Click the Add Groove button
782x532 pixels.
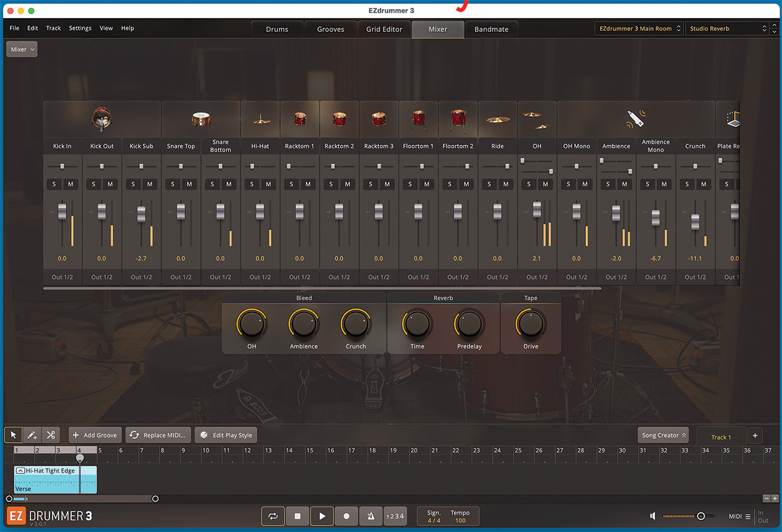[x=94, y=434]
